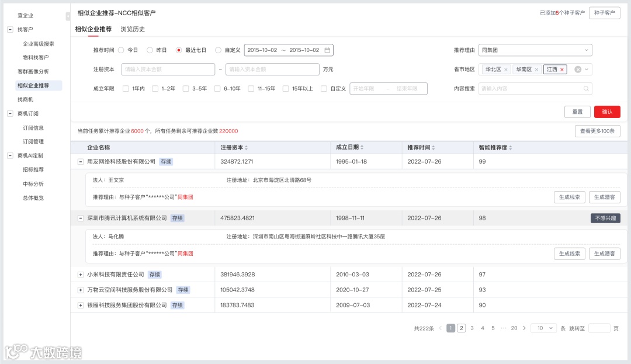Click 生成线索 for 用友网络科技
Screen dimensions: 631x364
tap(570, 197)
